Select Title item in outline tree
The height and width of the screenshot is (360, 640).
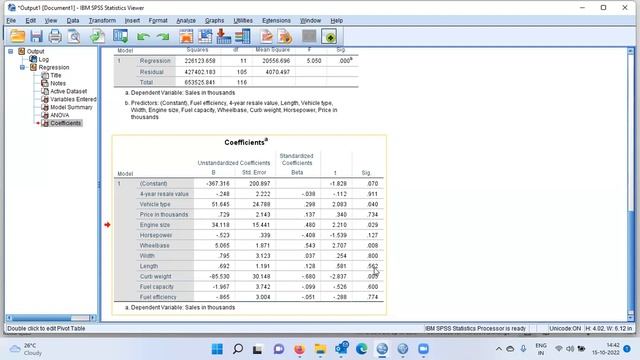[56, 76]
